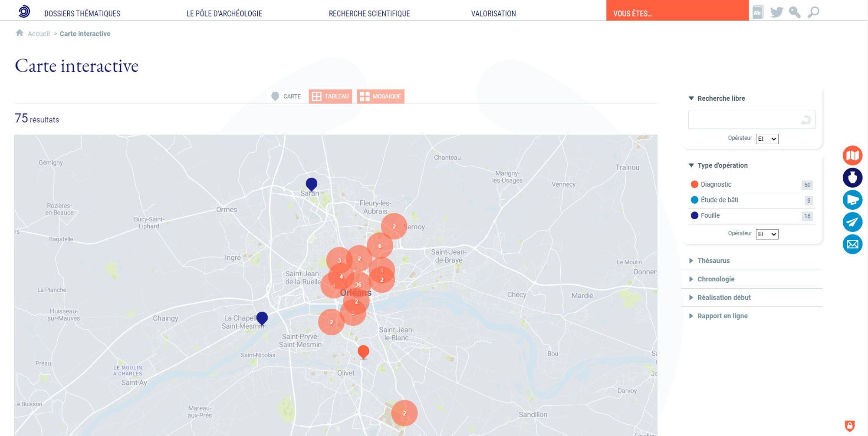Viewport: 868px width, 436px height.
Task: Open the Twitter bird icon
Action: 776,12
